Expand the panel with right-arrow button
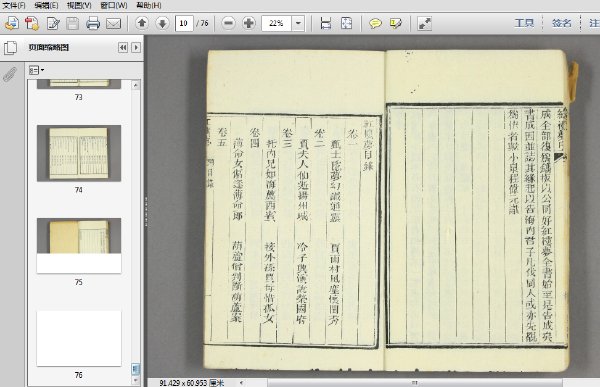The image size is (600, 387). (x=136, y=47)
